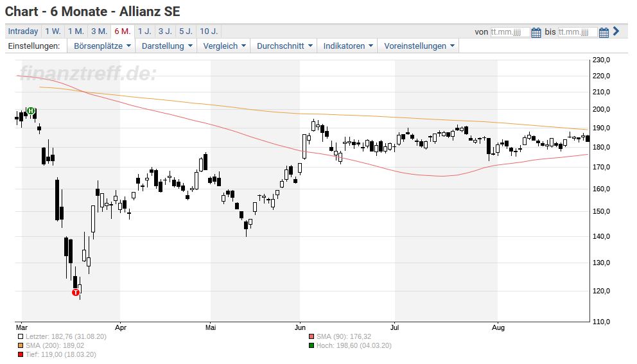Click the 110,0 price axis label

point(601,322)
